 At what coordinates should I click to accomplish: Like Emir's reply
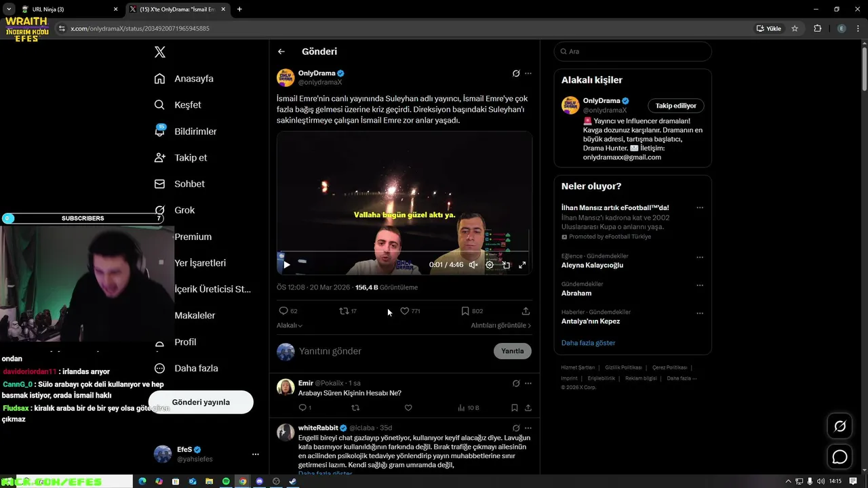click(x=408, y=408)
